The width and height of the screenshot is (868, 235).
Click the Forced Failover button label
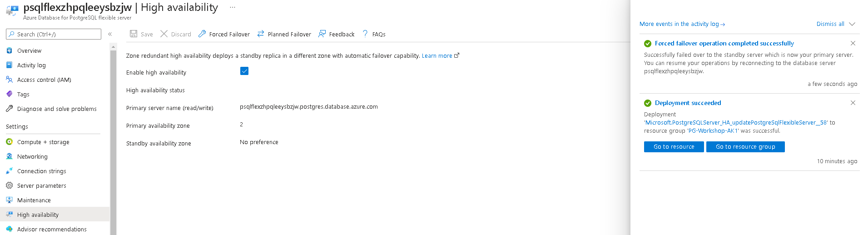[x=229, y=34]
